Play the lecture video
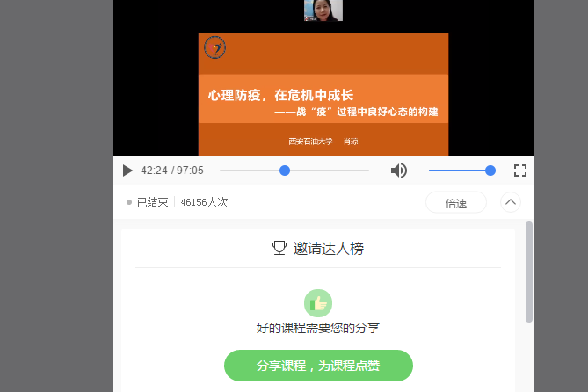The image size is (588, 392). [x=127, y=171]
